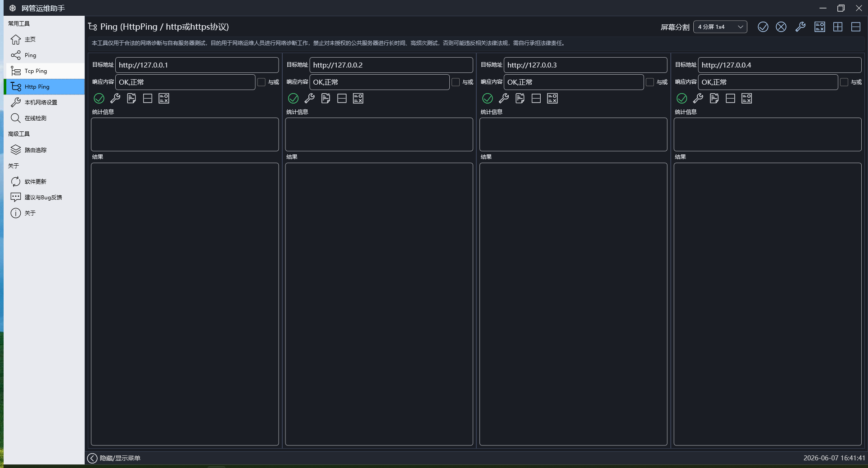The height and width of the screenshot is (468, 868).
Task: Start ping for the http://127.0.0.1 panel
Action: point(99,98)
